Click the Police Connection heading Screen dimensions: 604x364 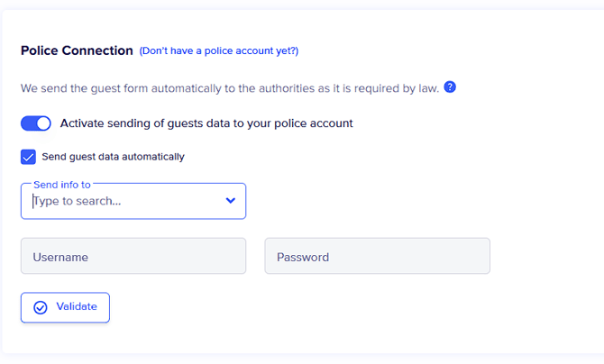pos(77,50)
